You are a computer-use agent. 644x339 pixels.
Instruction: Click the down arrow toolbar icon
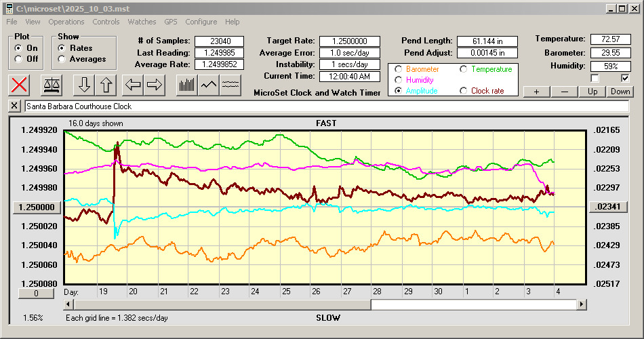tap(85, 85)
